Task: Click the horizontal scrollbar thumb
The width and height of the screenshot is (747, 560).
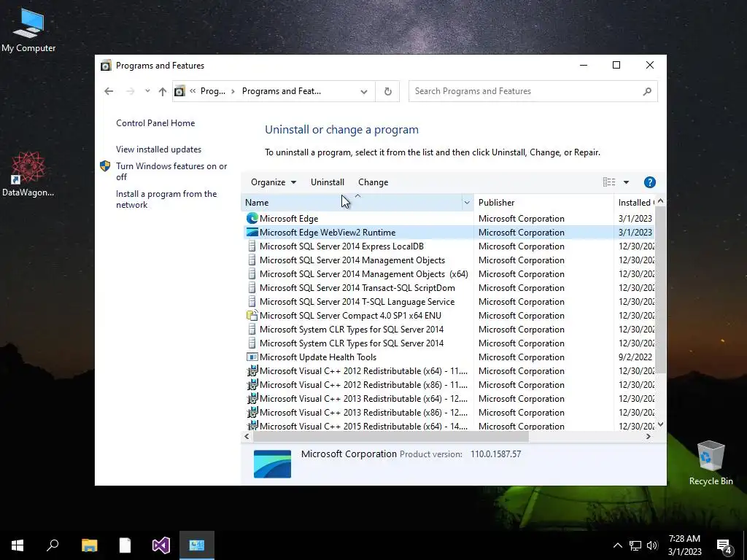Action: click(x=391, y=436)
